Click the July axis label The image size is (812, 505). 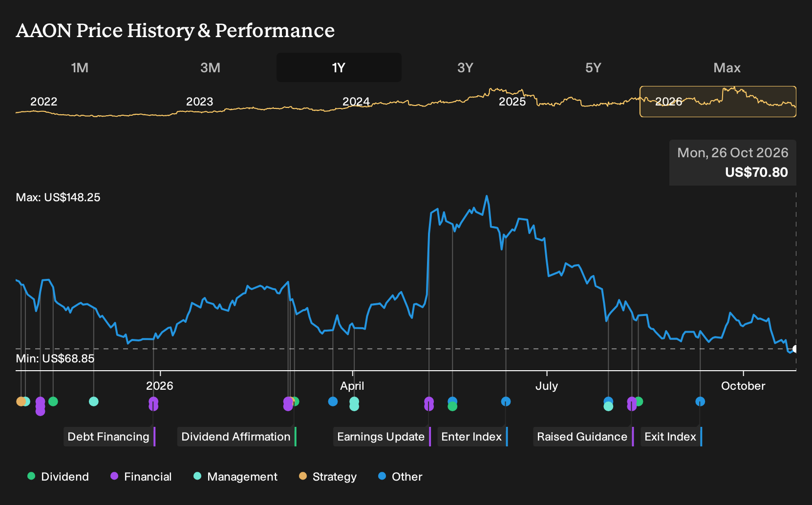pos(546,386)
